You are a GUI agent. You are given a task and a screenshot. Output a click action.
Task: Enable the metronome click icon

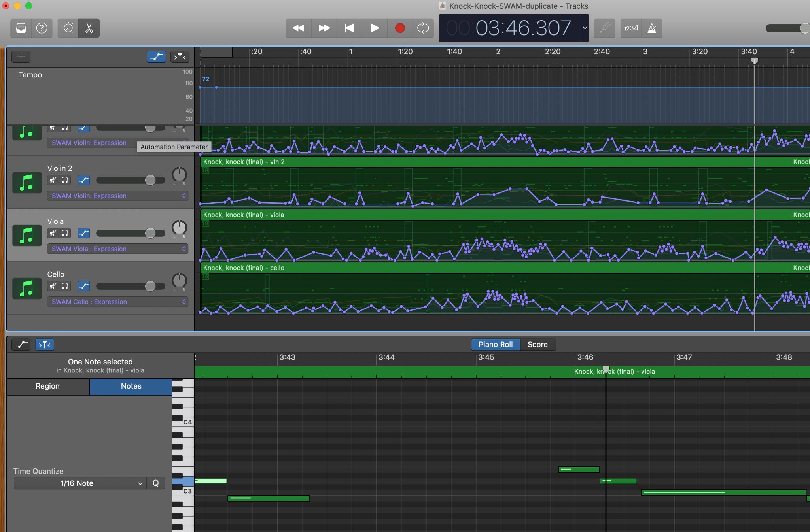tap(652, 28)
